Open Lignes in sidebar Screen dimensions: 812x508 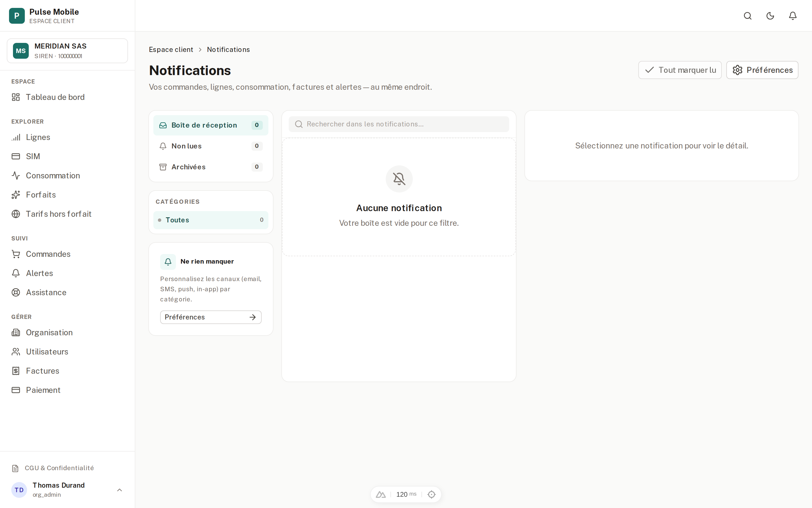tap(67, 137)
